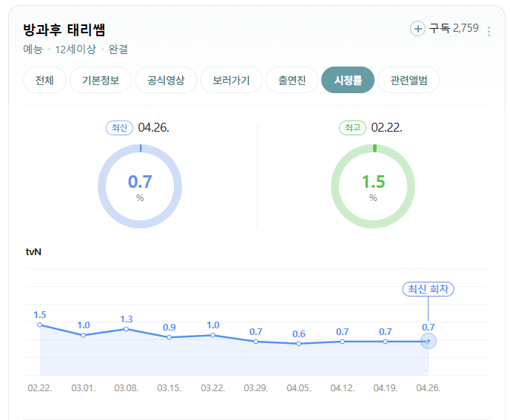Open the 관련앨범 tab
510x420 pixels.
[409, 80]
